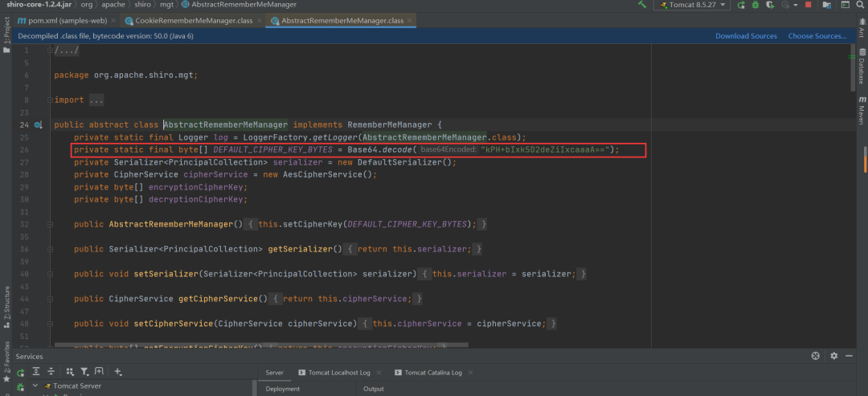Open Project Structure icon
Viewport: 868px width, 396px height.
coord(826,5)
